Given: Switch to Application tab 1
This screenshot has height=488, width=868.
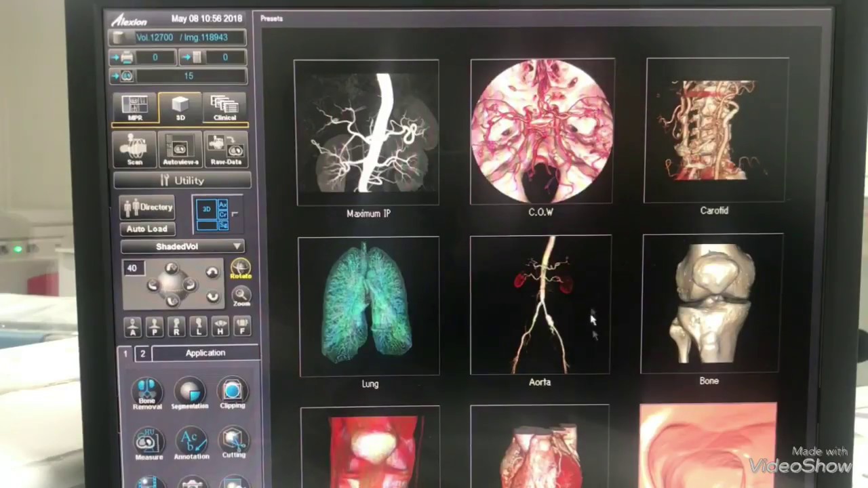Looking at the screenshot, I should click(x=125, y=354).
